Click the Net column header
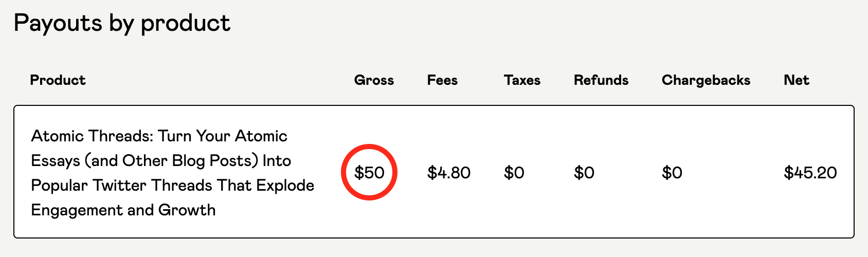Image resolution: width=868 pixels, height=257 pixels. 797,80
